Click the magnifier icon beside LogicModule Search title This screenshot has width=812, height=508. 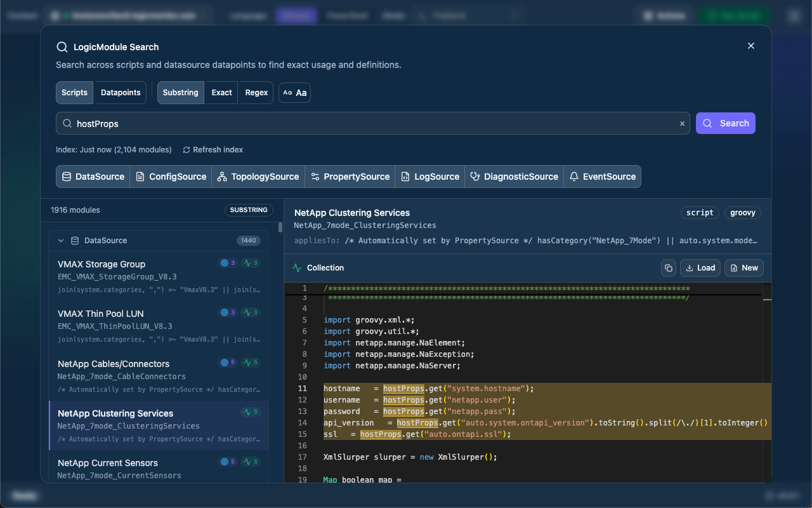pyautogui.click(x=62, y=47)
